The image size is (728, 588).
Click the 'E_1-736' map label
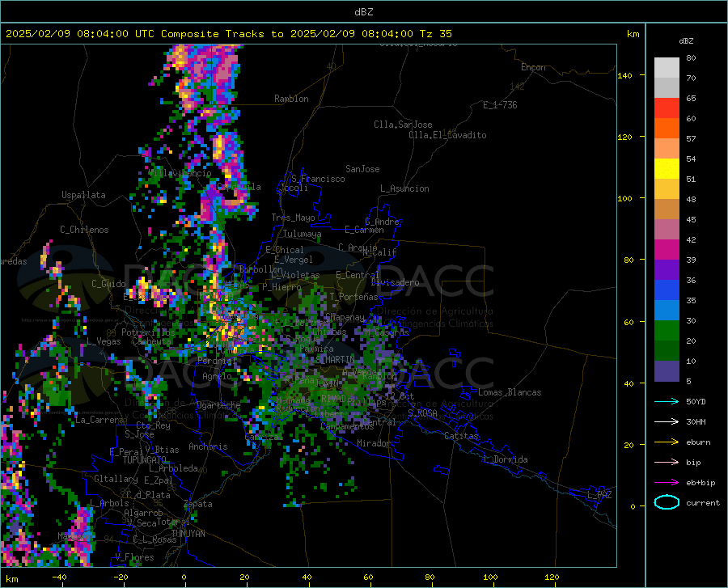pyautogui.click(x=500, y=105)
